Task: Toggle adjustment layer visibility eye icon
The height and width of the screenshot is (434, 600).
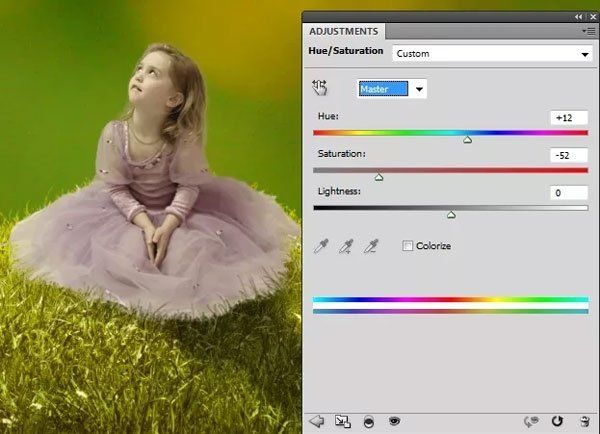Action: [x=394, y=422]
